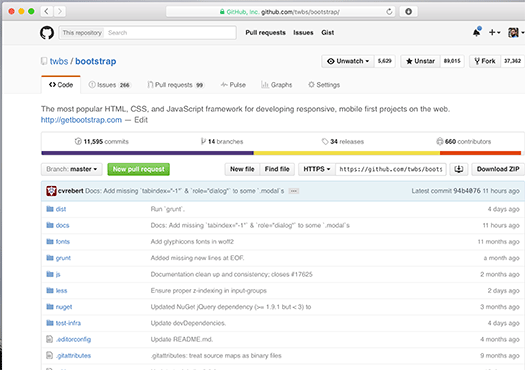Click the Unstar button
525x370 pixels.
coord(420,61)
